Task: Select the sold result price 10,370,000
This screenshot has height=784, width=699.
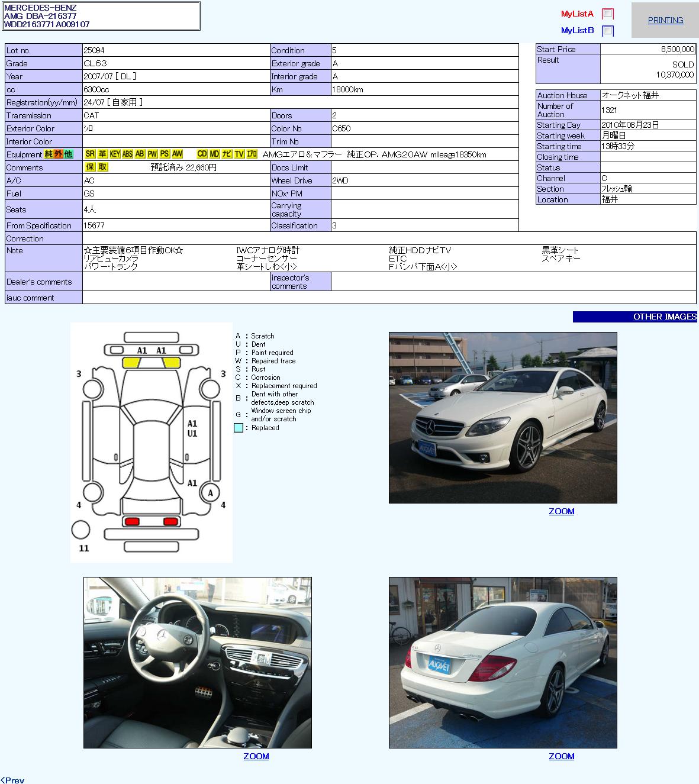Action: pyautogui.click(x=675, y=75)
